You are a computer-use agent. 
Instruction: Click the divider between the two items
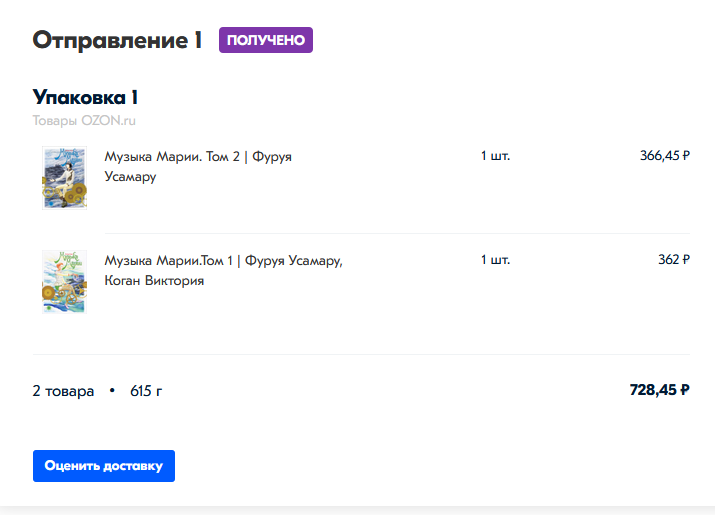(397, 234)
